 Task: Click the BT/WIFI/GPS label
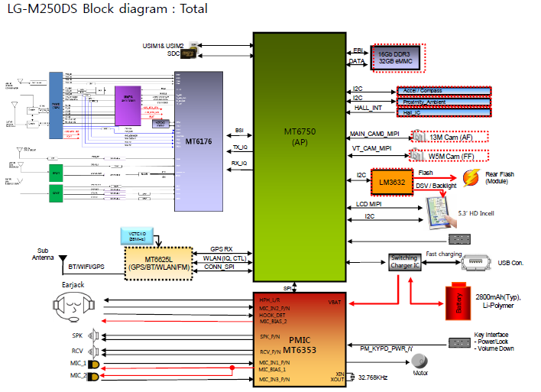86,267
